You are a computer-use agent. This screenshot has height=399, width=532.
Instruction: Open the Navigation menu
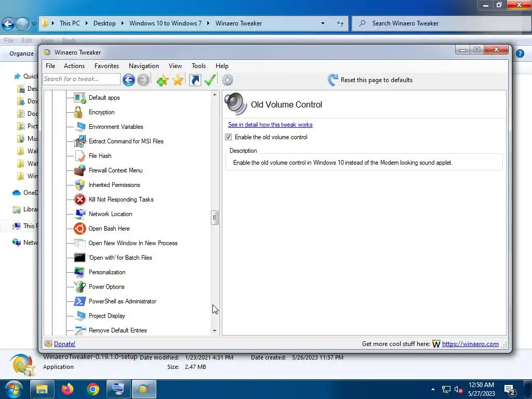click(144, 66)
